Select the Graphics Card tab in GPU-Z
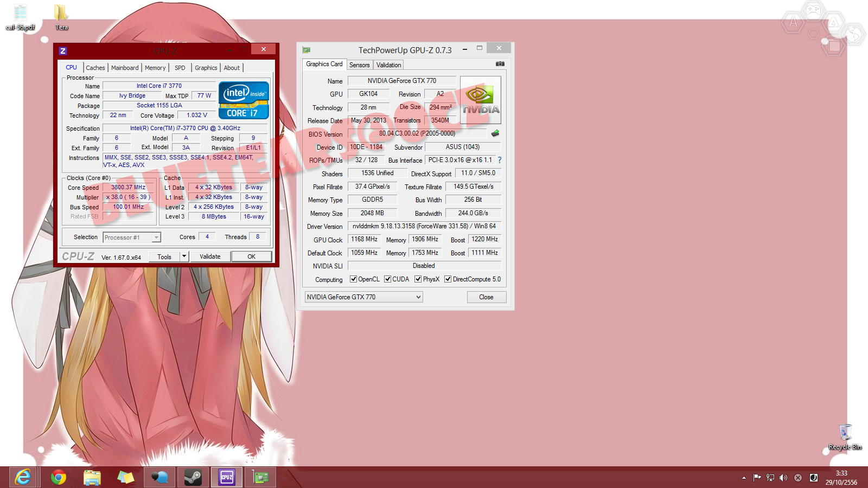This screenshot has width=868, height=488. click(x=324, y=64)
